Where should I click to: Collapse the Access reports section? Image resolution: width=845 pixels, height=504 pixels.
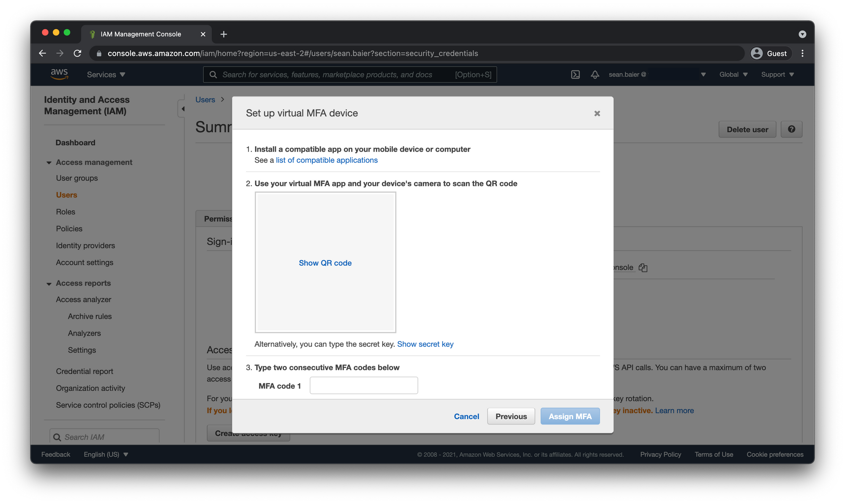[x=49, y=283]
